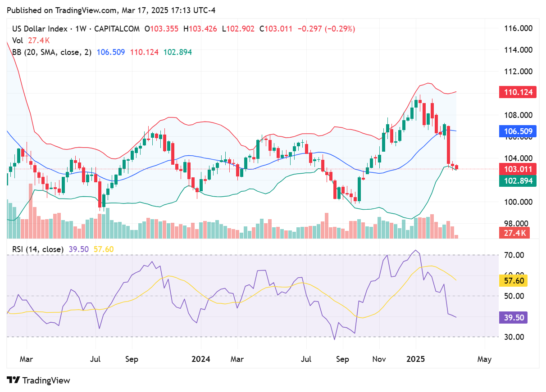Select the BB (20, SMA, close, 2) indicator label
The height and width of the screenshot is (392, 546).
52,52
